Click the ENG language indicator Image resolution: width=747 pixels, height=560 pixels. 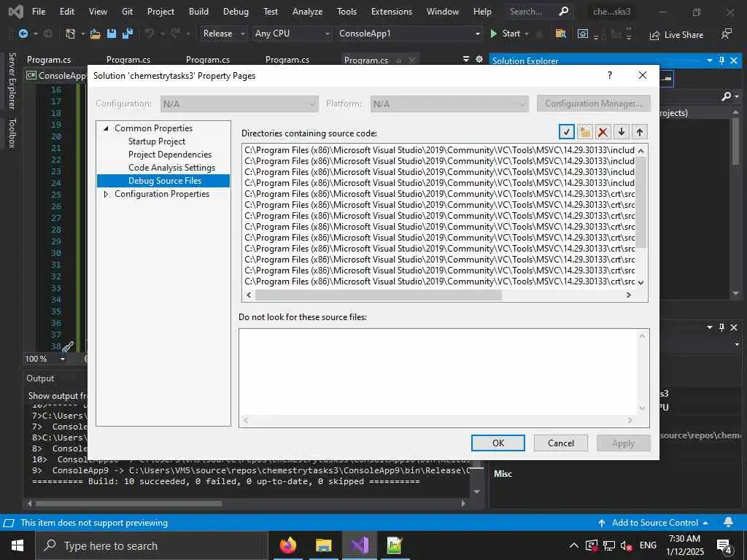coord(648,545)
